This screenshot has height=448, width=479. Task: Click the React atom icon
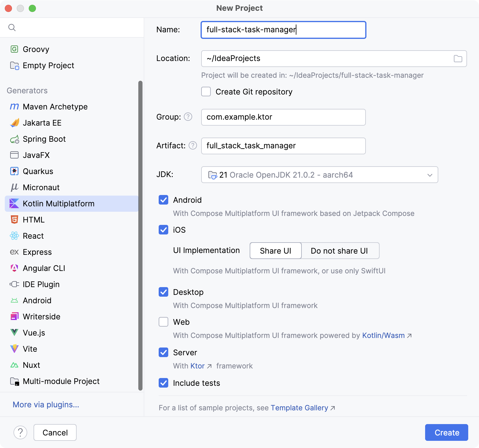click(x=14, y=236)
